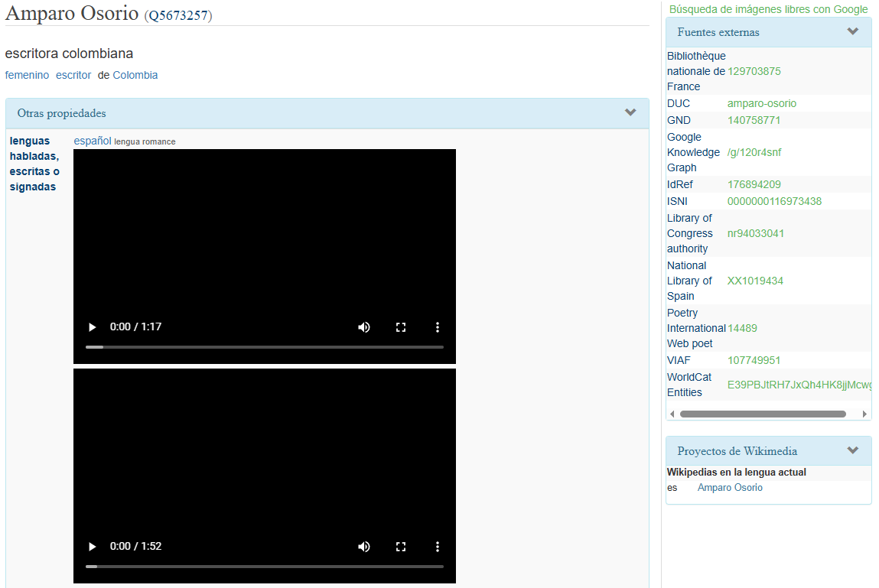Open the VIAF identifier 107749951
This screenshot has height=588, width=879.
754,360
